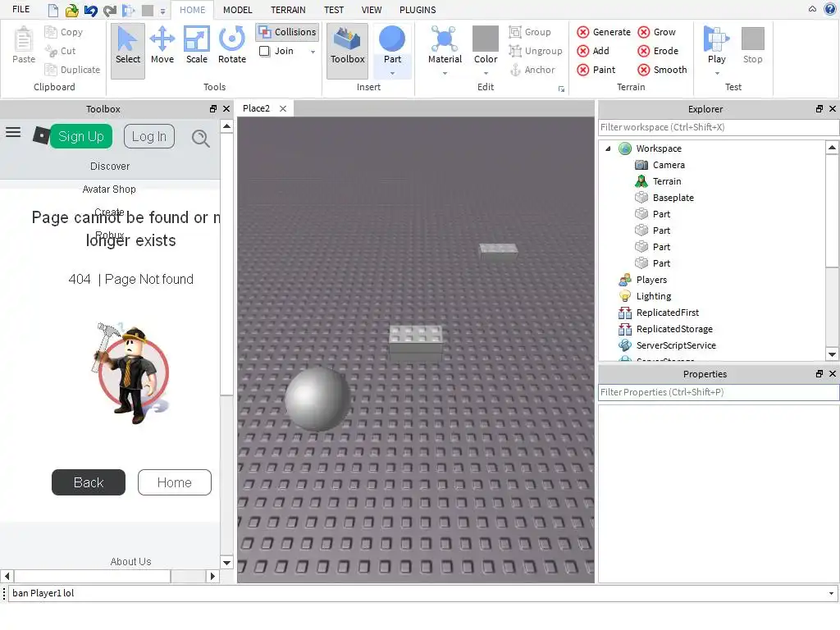Collapse the Workspace tree node
Screen dimensions: 840x630
(x=608, y=148)
